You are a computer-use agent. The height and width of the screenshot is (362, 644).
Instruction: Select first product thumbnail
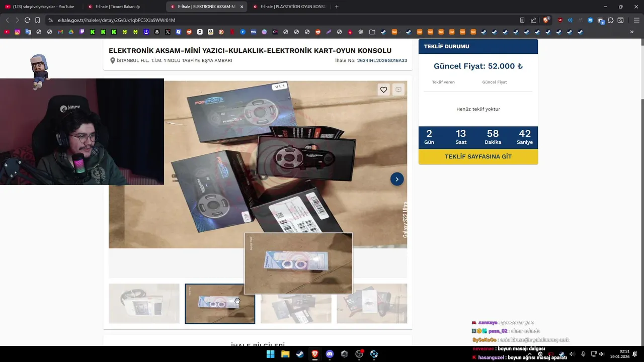[144, 304]
